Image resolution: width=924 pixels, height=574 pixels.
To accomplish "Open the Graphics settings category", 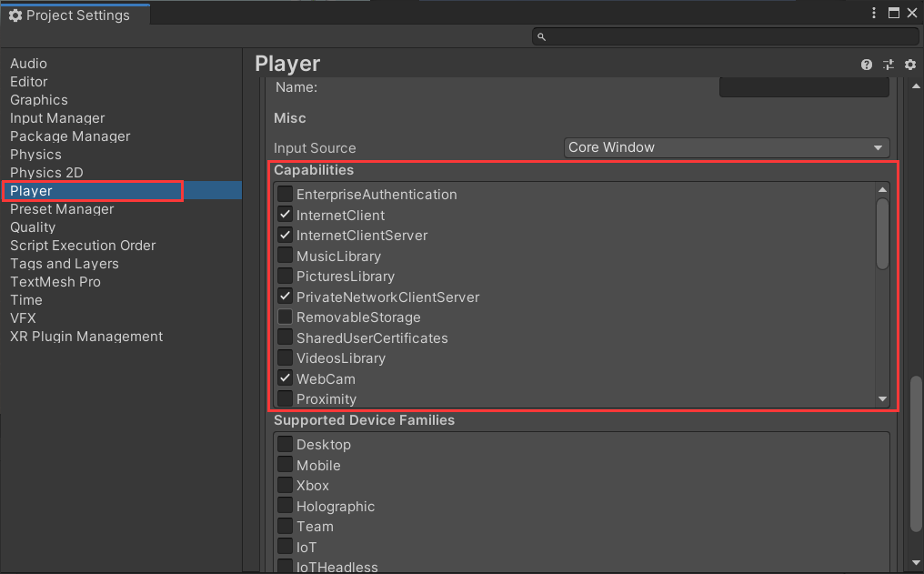I will (x=39, y=100).
